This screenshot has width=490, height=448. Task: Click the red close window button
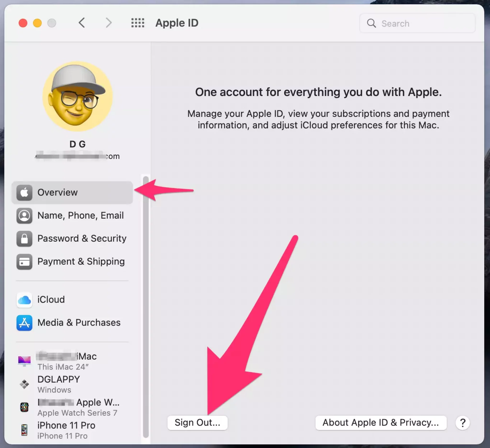(x=23, y=23)
